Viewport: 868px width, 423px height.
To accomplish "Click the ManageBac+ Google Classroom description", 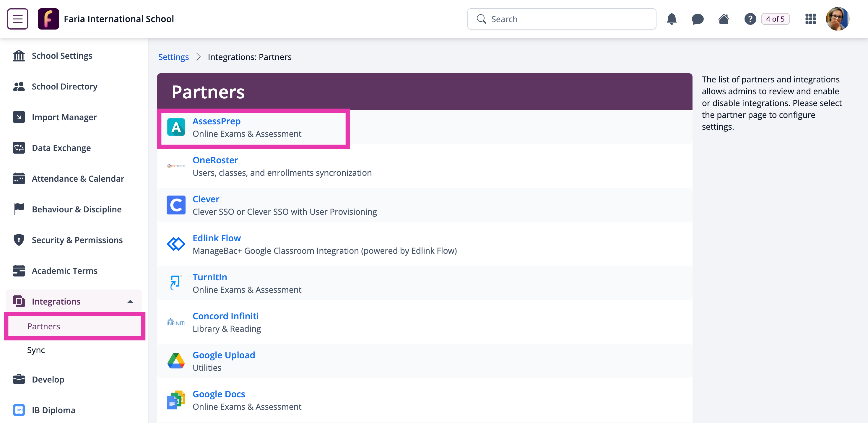I will pyautogui.click(x=325, y=251).
